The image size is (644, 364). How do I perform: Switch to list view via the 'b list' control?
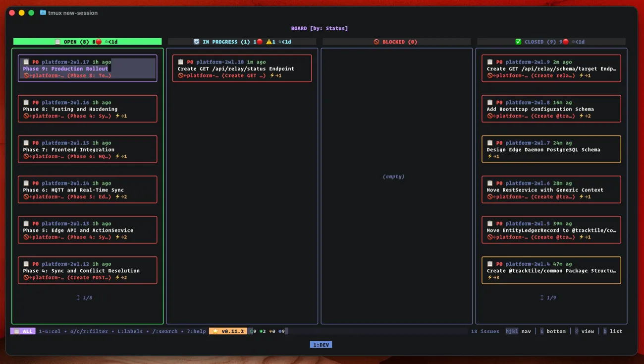click(613, 331)
